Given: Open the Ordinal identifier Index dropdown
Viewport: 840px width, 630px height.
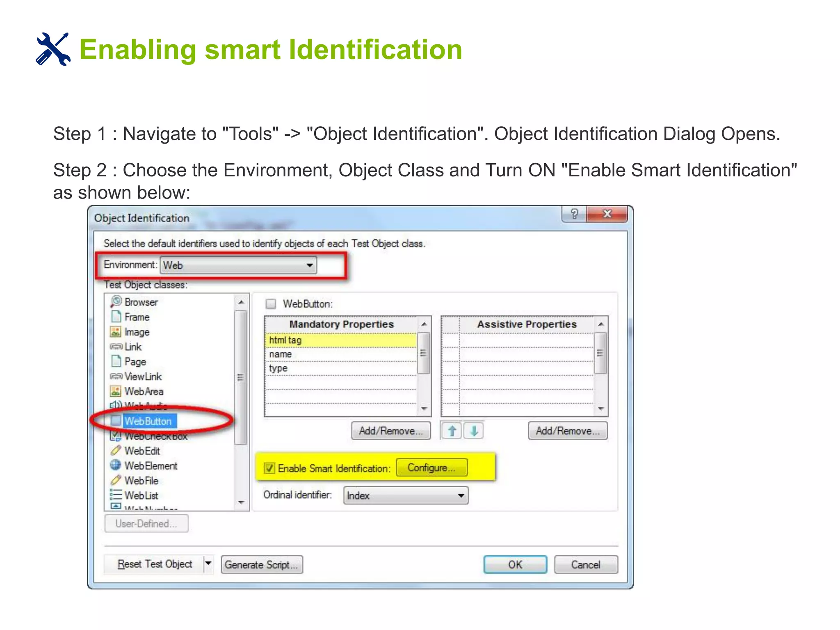Looking at the screenshot, I should click(x=406, y=495).
